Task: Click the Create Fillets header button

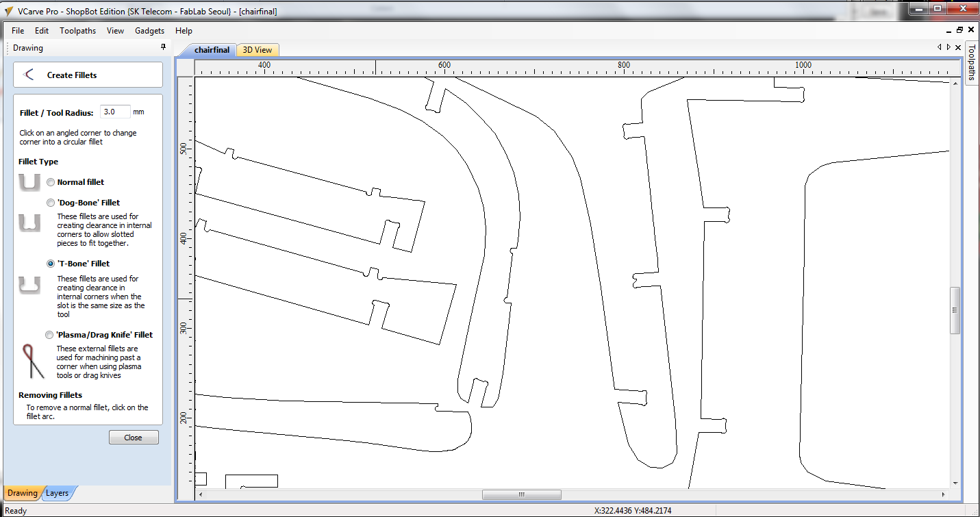Action: click(88, 75)
